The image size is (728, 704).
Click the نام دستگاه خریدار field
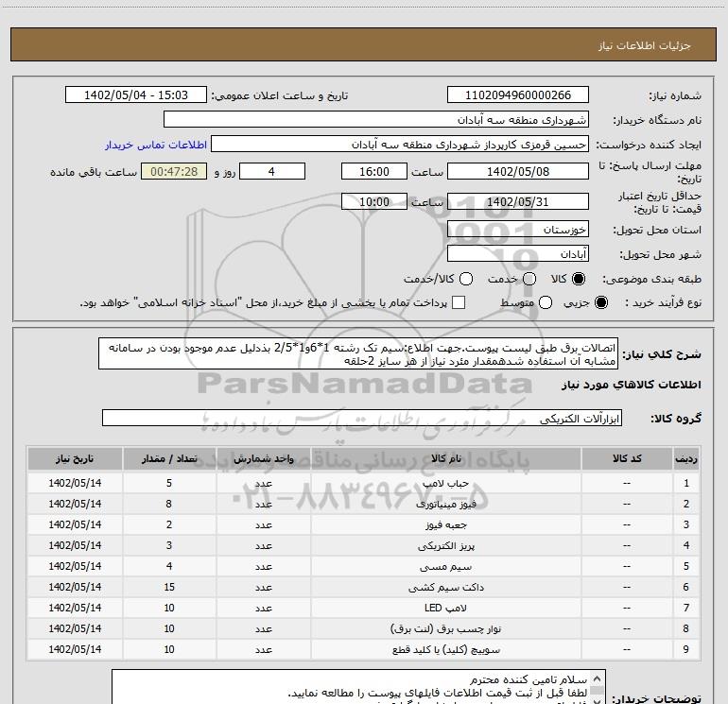tap(376, 120)
